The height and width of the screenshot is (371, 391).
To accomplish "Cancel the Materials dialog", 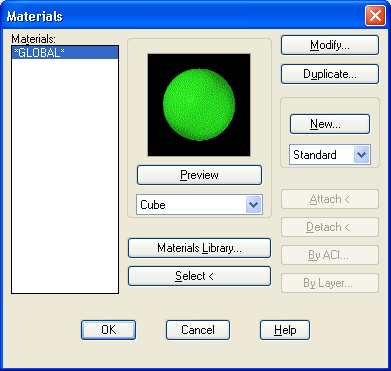I will 198,330.
